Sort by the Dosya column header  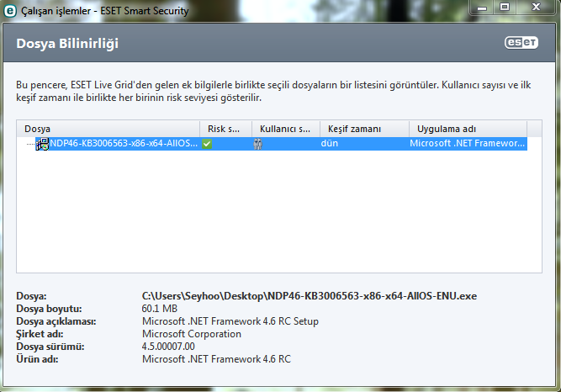pos(108,129)
